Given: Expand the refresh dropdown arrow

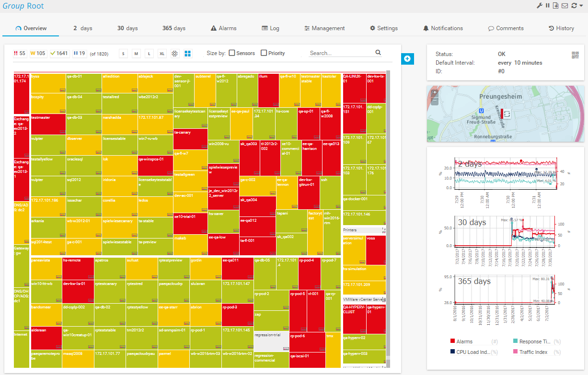Looking at the screenshot, I should coord(581,6).
